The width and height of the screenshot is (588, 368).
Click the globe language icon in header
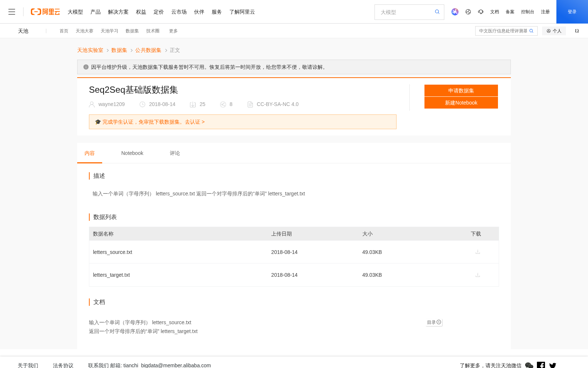click(x=468, y=12)
